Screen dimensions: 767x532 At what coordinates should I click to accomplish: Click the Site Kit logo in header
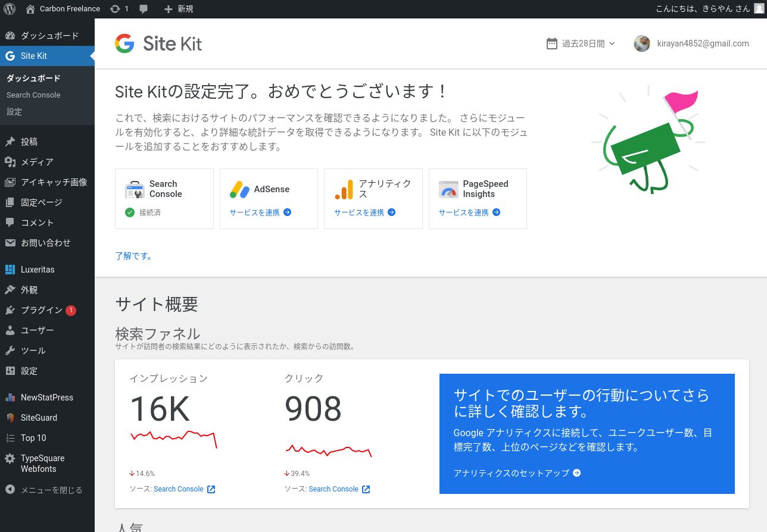[x=158, y=43]
